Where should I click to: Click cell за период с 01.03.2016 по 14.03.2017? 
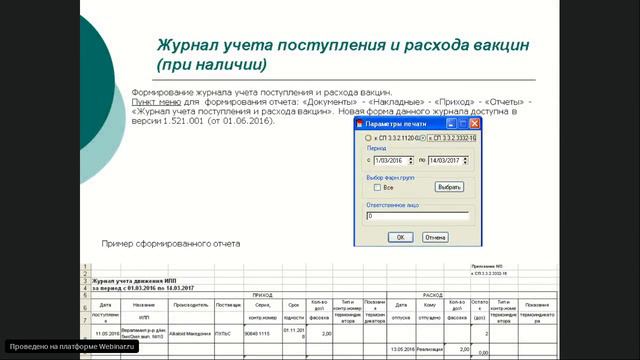143,288
